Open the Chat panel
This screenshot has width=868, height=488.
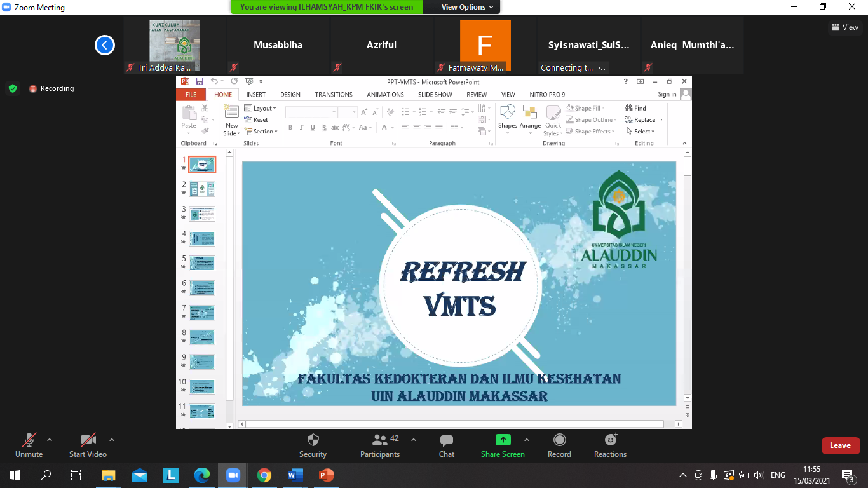[x=447, y=440]
